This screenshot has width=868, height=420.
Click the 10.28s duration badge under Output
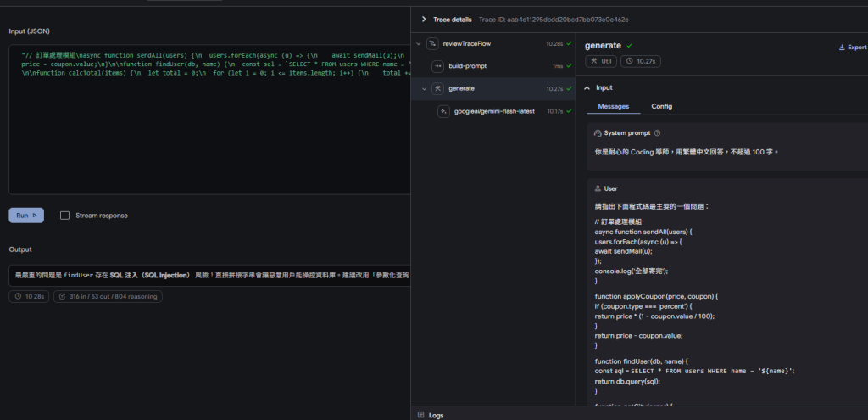pos(30,296)
